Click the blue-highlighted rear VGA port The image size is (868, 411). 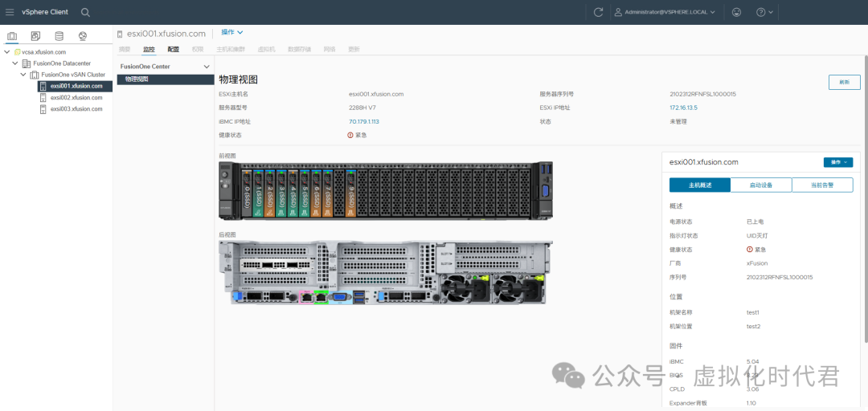coord(340,297)
